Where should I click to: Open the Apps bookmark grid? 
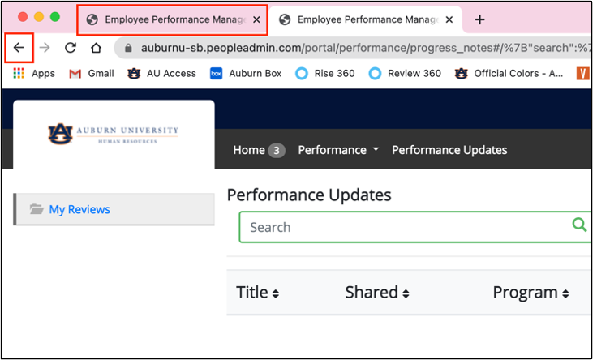click(x=34, y=74)
